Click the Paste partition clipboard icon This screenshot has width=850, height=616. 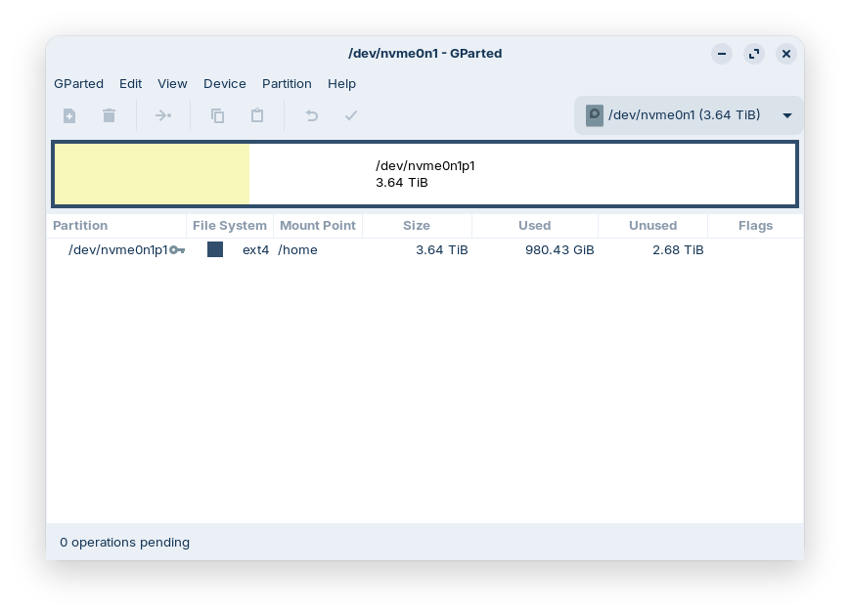[257, 115]
